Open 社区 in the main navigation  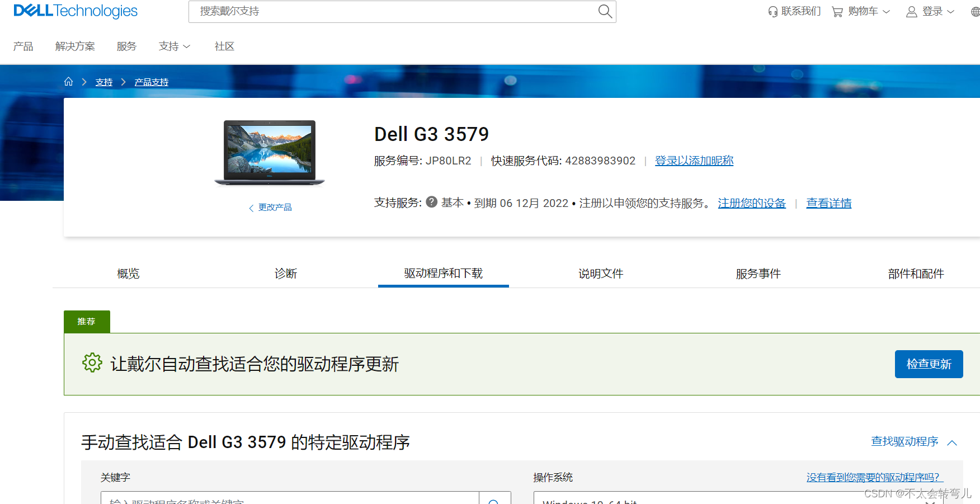coord(224,46)
